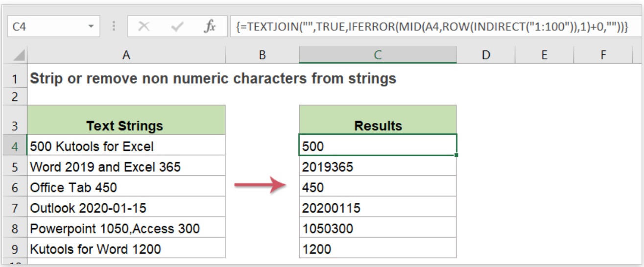Click the 'Text Strings' header cell
This screenshot has height=267, width=644.
(126, 120)
